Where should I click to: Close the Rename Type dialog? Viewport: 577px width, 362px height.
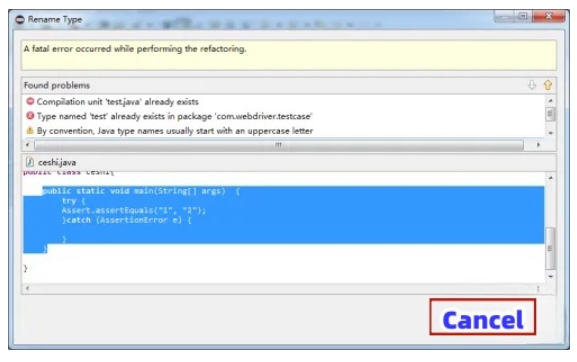coord(548,16)
